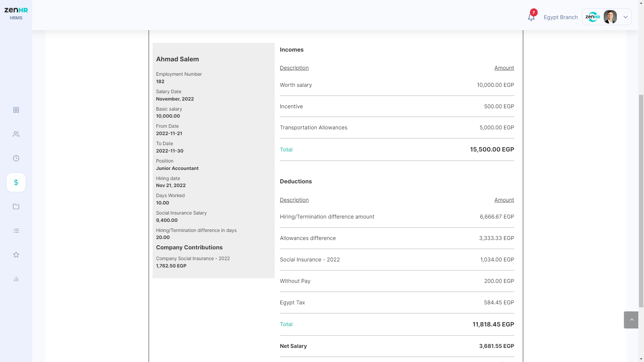The height and width of the screenshot is (362, 644).
Task: Open the list icon in sidebar
Action: tap(16, 231)
